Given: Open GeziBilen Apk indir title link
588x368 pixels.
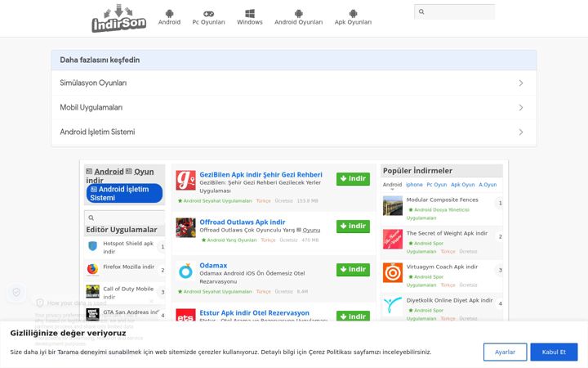Looking at the screenshot, I should pos(261,175).
